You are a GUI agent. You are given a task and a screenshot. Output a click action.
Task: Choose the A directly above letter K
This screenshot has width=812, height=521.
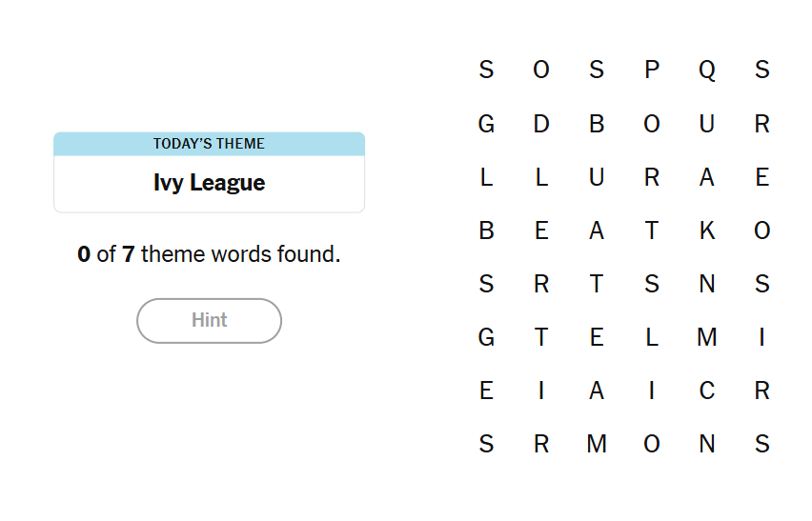pyautogui.click(x=707, y=177)
